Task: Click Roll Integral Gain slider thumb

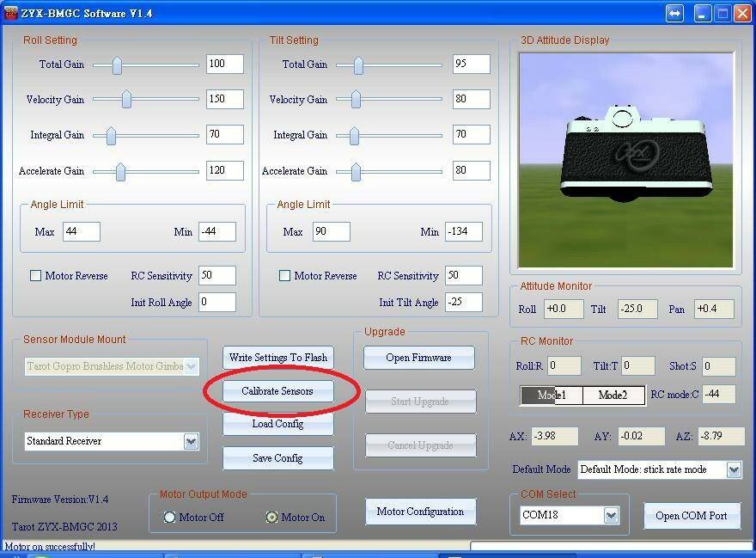Action: tap(111, 136)
